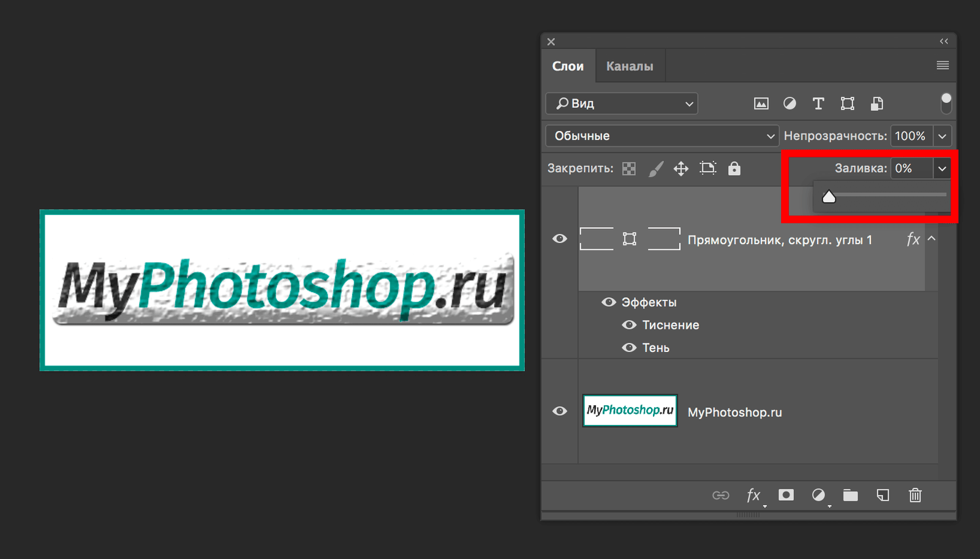The height and width of the screenshot is (559, 980).
Task: Click the Lock transparent pixels checkerboard icon
Action: click(x=628, y=168)
